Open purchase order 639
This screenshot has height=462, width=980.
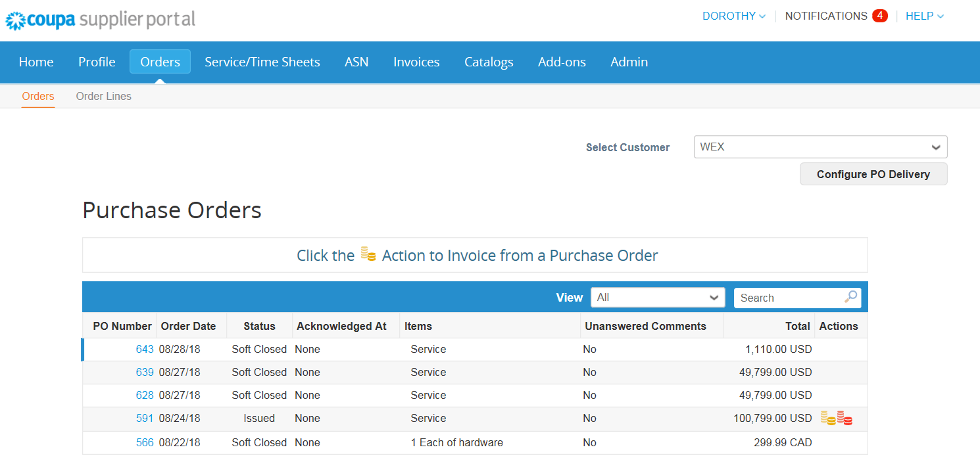(x=145, y=372)
